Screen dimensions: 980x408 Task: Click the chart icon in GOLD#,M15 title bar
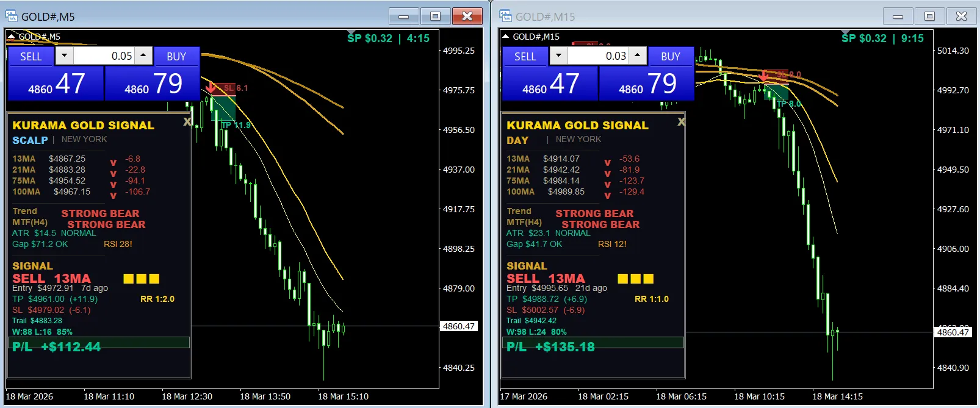[x=506, y=16]
